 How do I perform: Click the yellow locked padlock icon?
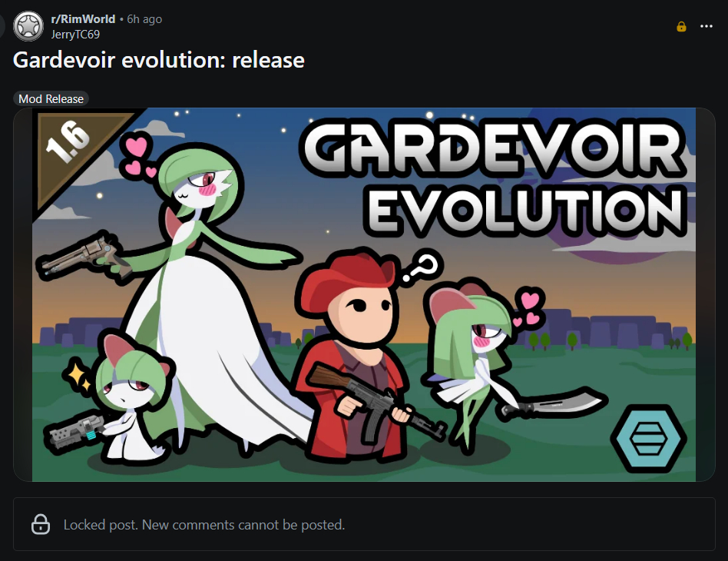pyautogui.click(x=681, y=26)
